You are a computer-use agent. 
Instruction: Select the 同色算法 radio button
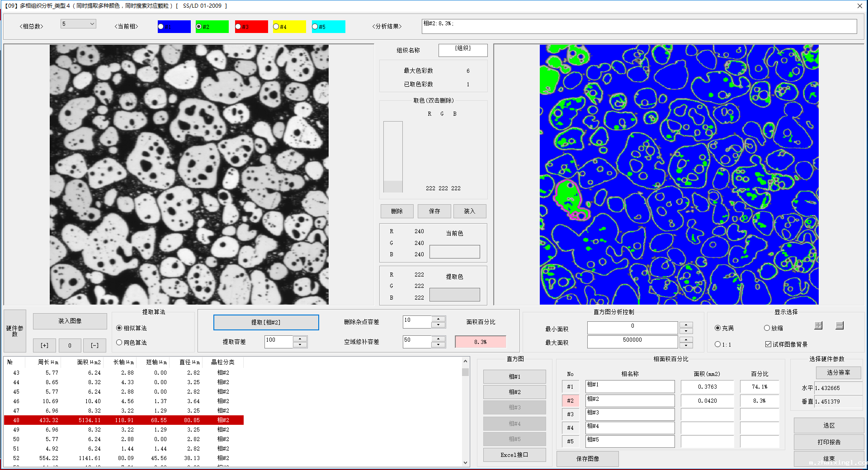click(x=119, y=343)
